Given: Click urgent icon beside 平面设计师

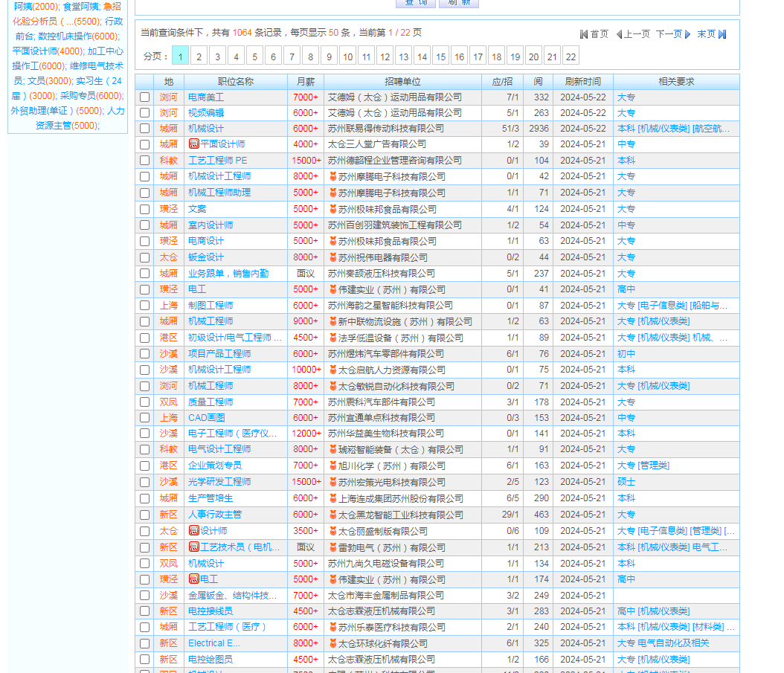Looking at the screenshot, I should coord(193,144).
